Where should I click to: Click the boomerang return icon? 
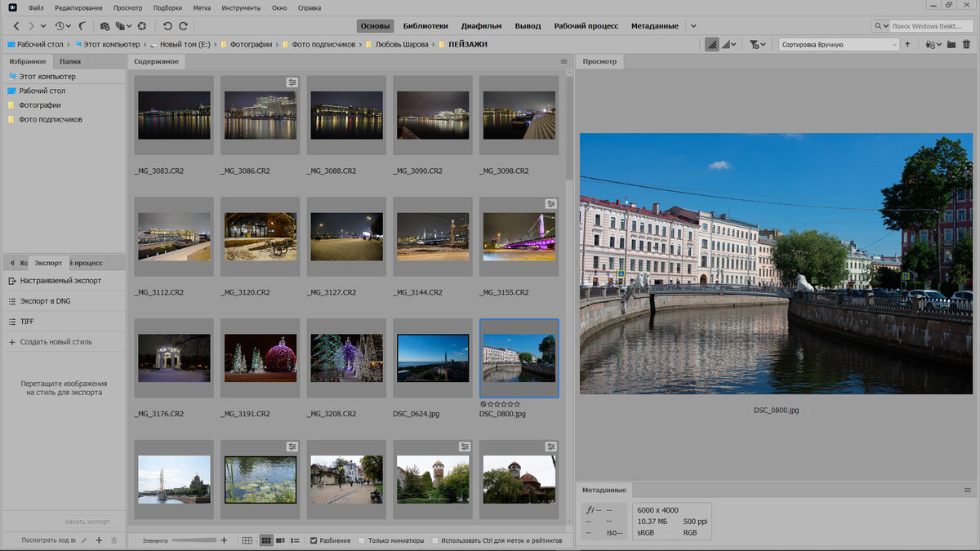pos(82,26)
